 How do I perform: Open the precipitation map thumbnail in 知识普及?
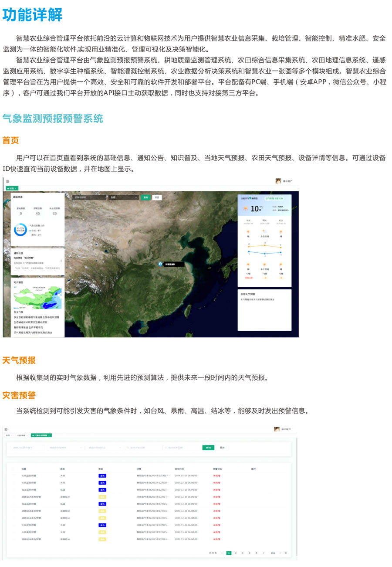pyautogui.click(x=38, y=297)
